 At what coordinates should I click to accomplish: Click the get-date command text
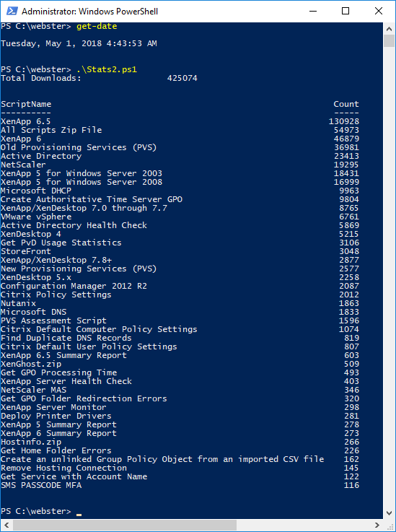point(97,27)
